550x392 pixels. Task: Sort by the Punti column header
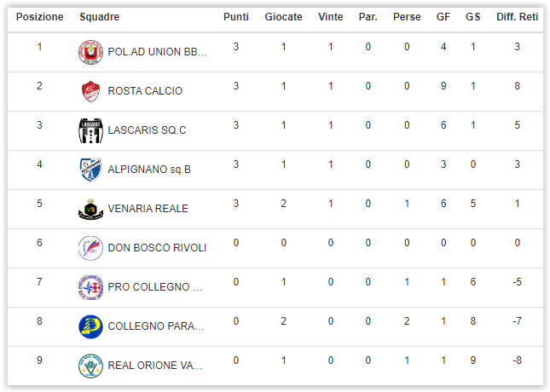[x=236, y=17]
